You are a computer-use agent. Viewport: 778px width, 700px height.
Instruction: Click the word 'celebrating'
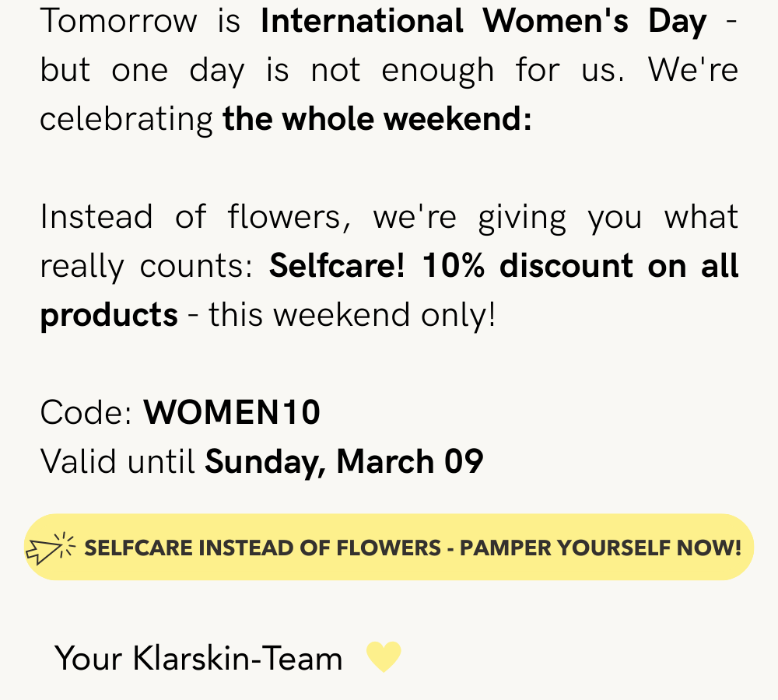(x=127, y=120)
